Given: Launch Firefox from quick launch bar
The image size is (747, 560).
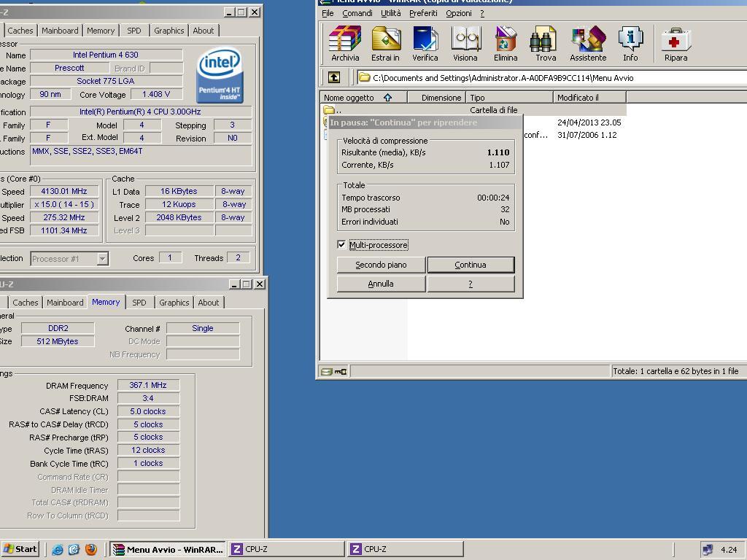Looking at the screenshot, I should (x=90, y=550).
